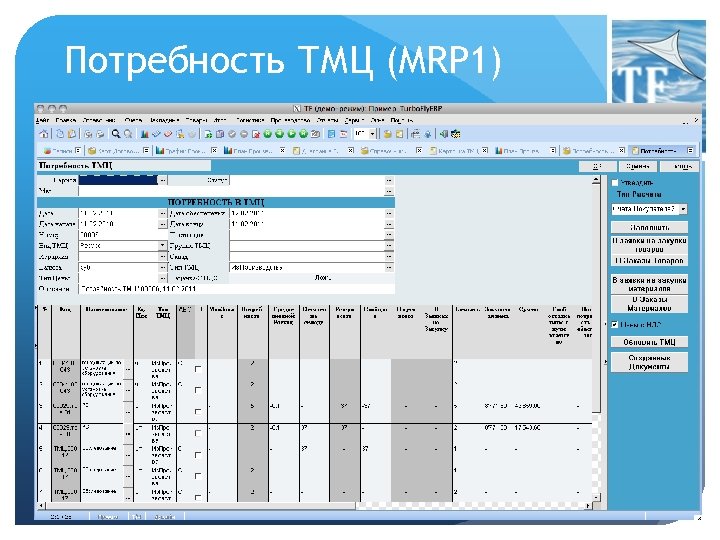Click the copy icon beside the home icon
The image size is (720, 540).
click(60, 134)
